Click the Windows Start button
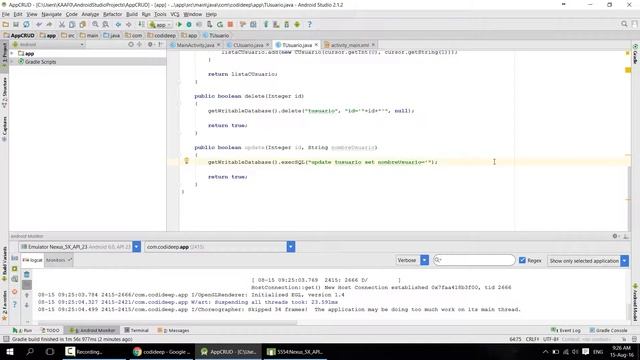 (9, 352)
